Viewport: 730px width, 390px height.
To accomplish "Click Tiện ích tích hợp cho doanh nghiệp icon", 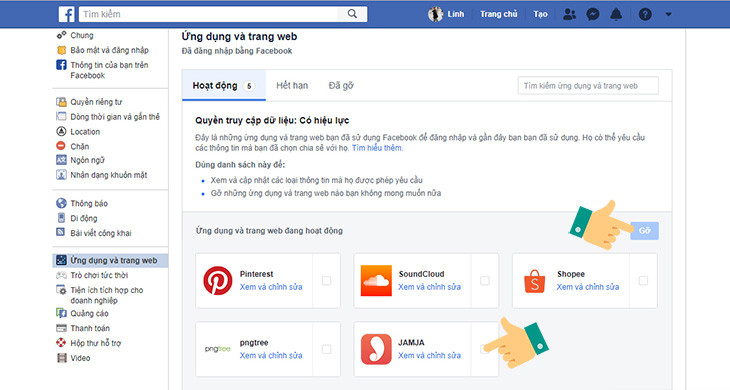I will [61, 290].
